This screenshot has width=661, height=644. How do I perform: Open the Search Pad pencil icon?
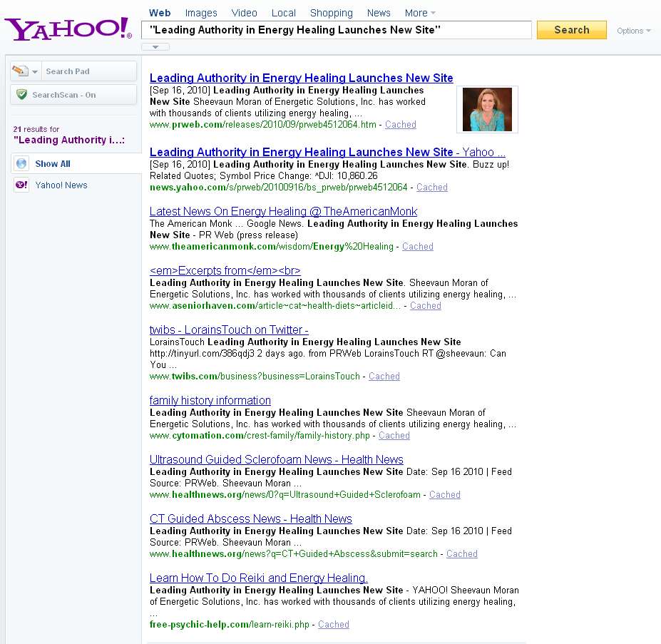coord(20,71)
